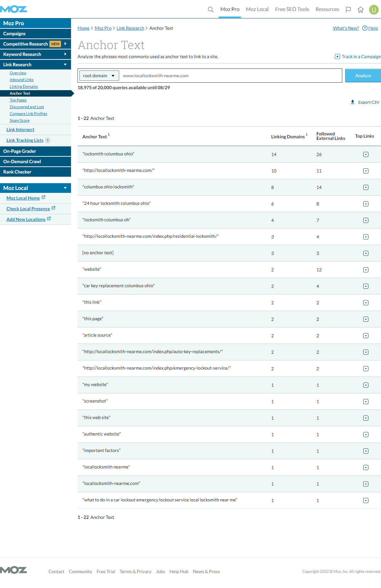Open Resources in top navigation

327,9
